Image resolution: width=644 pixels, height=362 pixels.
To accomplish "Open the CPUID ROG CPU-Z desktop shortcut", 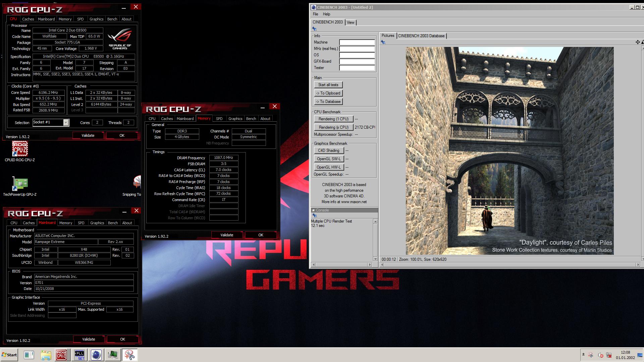I will [20, 151].
